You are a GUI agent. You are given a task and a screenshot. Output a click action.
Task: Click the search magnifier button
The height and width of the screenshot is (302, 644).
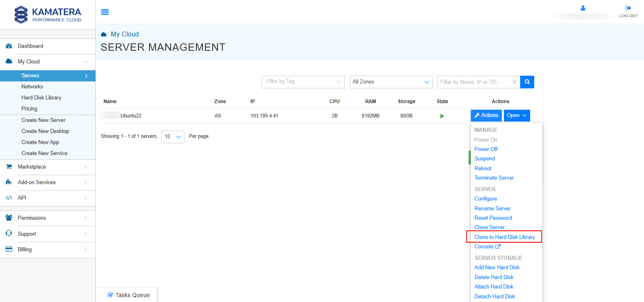click(x=527, y=82)
